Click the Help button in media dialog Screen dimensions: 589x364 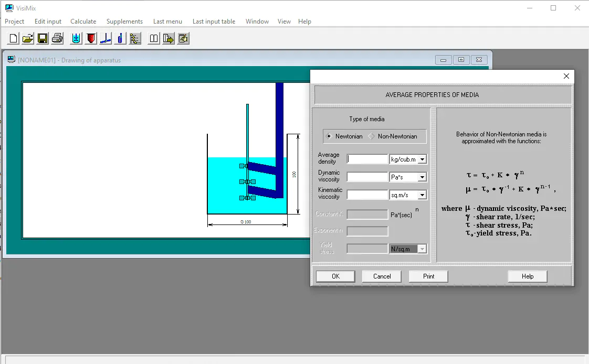click(528, 276)
